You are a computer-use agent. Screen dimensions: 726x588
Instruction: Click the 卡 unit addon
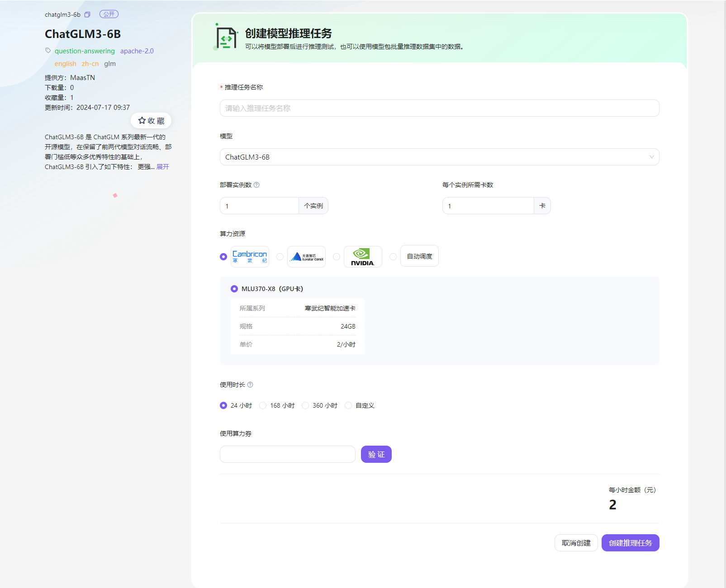(x=542, y=206)
